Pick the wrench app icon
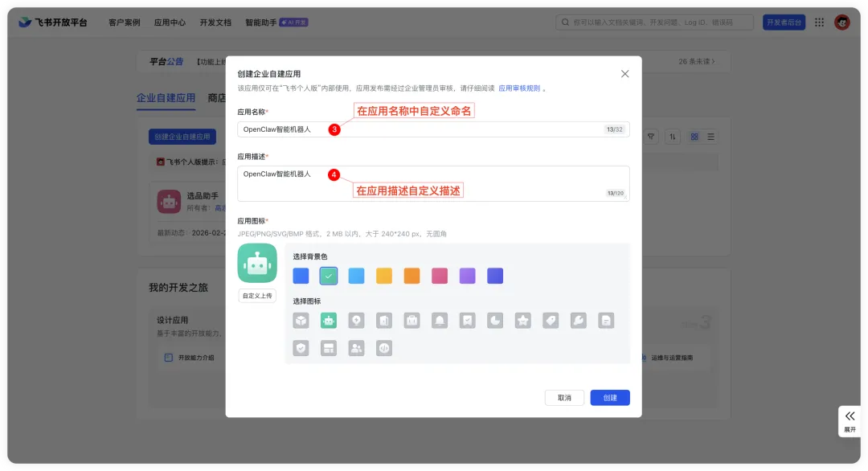 coord(579,321)
